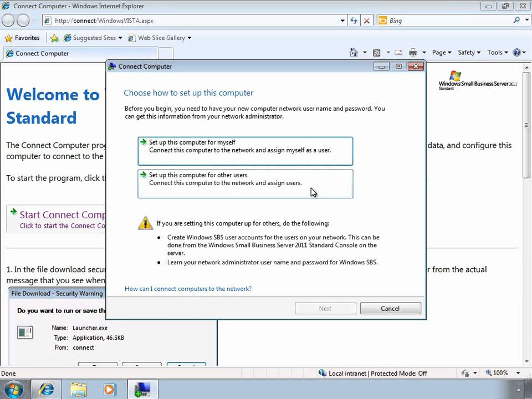Expand the Print dropdown arrow
The image size is (532, 399).
(424, 53)
